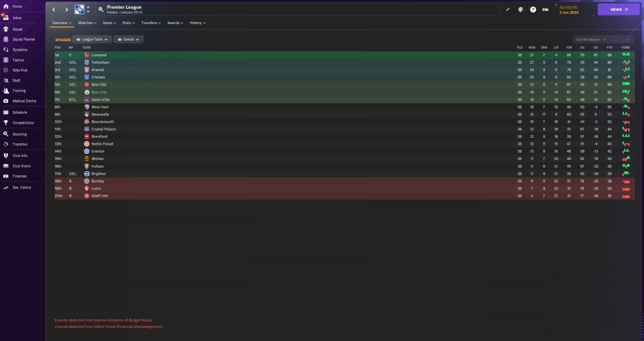Click the NEWS continue button
644x341 pixels.
pyautogui.click(x=618, y=10)
